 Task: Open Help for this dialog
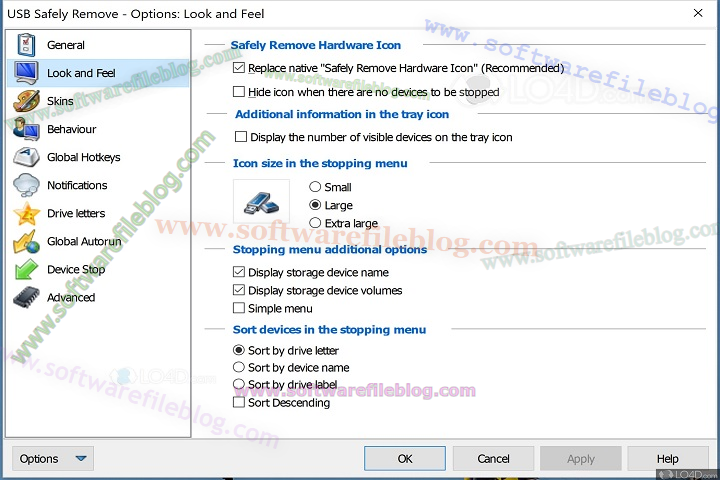tap(668, 458)
